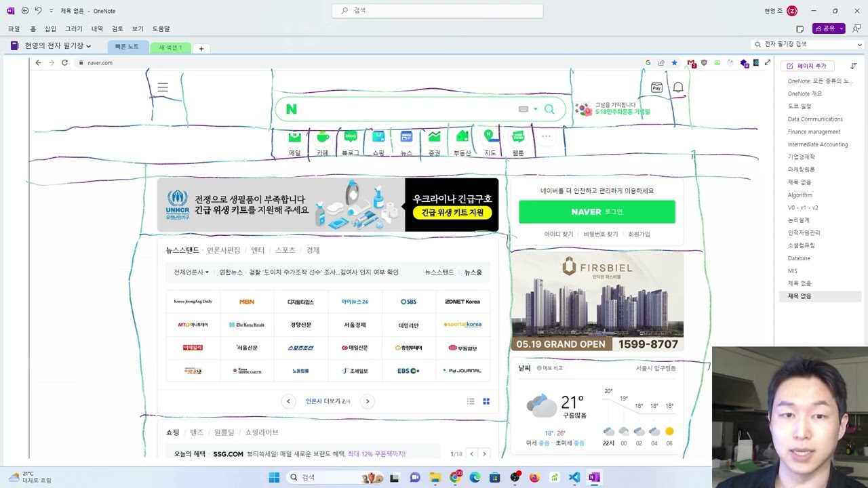This screenshot has width=868, height=488.
Task: Go to next page of 언론사 더보기
Action: pos(368,401)
